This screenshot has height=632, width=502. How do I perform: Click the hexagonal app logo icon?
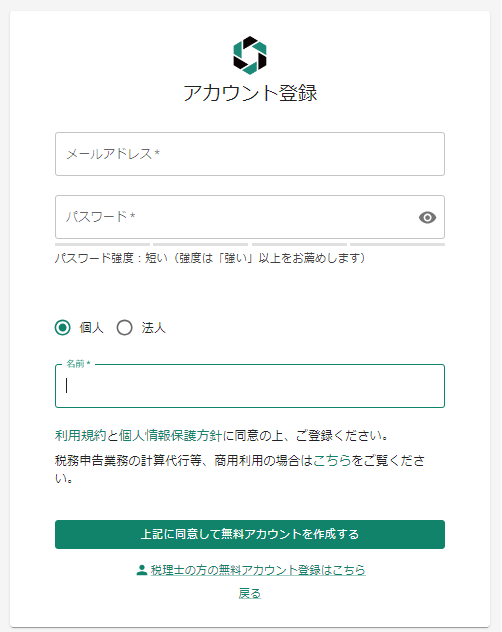point(250,55)
